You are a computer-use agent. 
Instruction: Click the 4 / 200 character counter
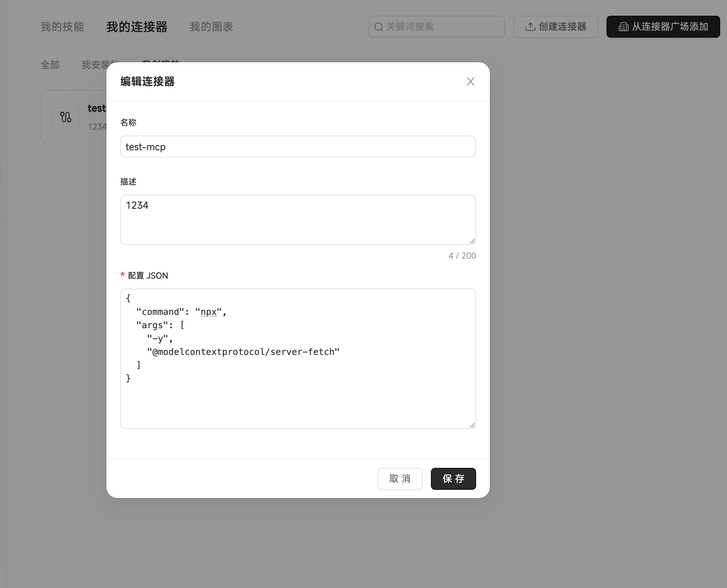pos(462,256)
